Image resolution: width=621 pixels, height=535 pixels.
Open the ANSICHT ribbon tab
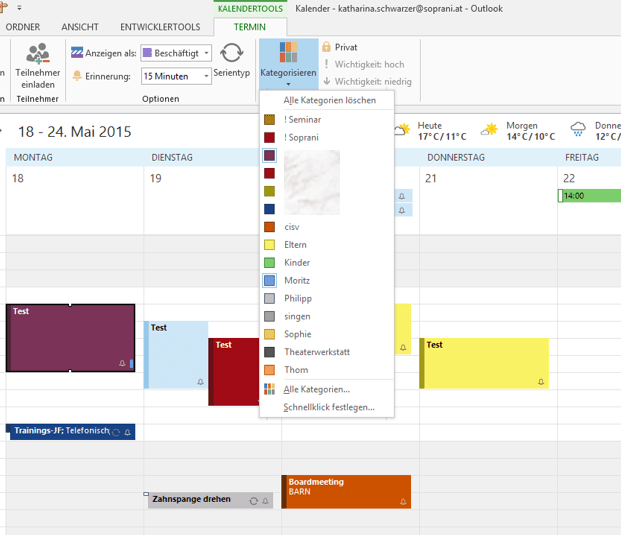point(80,27)
